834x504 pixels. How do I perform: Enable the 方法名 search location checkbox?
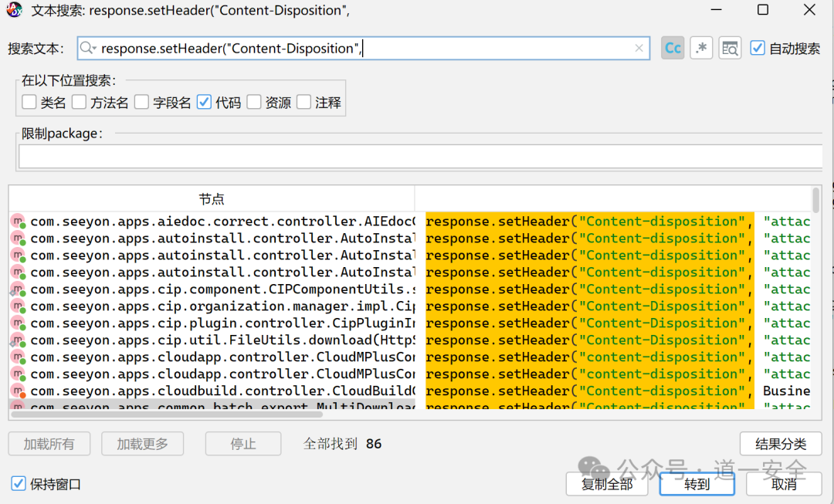79,102
